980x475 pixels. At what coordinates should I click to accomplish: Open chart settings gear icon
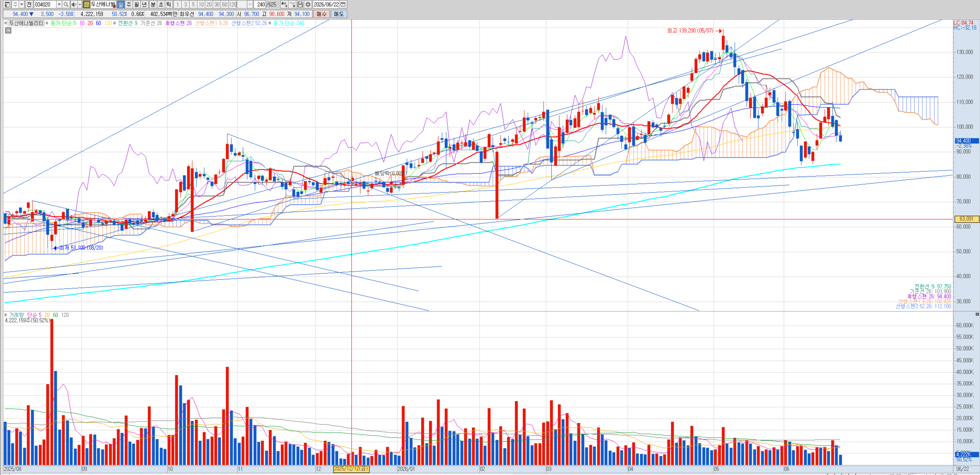(x=308, y=5)
